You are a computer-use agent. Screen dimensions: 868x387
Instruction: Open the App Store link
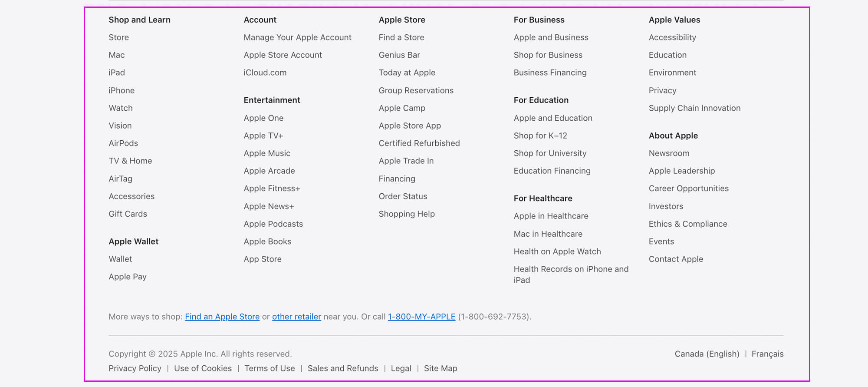pos(263,259)
